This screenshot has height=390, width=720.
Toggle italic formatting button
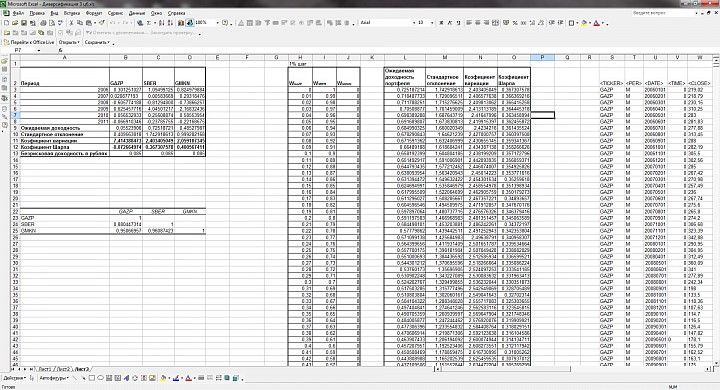pos(450,23)
